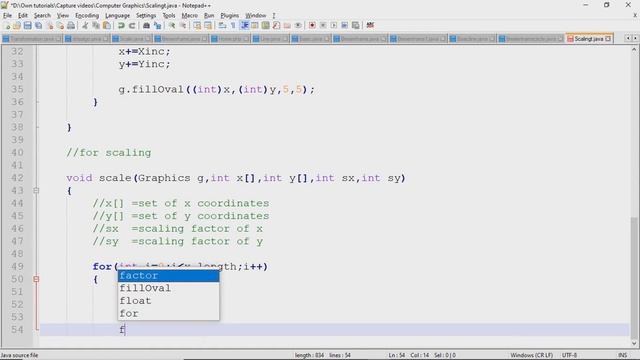The width and height of the screenshot is (640, 360).
Task: Choose 'fillOval' from autocomplete list
Action: pos(169,288)
